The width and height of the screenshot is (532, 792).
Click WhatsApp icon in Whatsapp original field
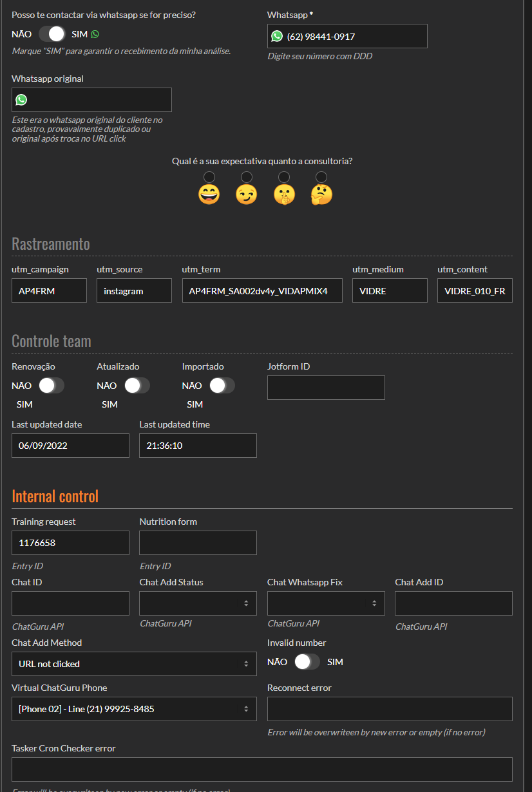(x=21, y=100)
